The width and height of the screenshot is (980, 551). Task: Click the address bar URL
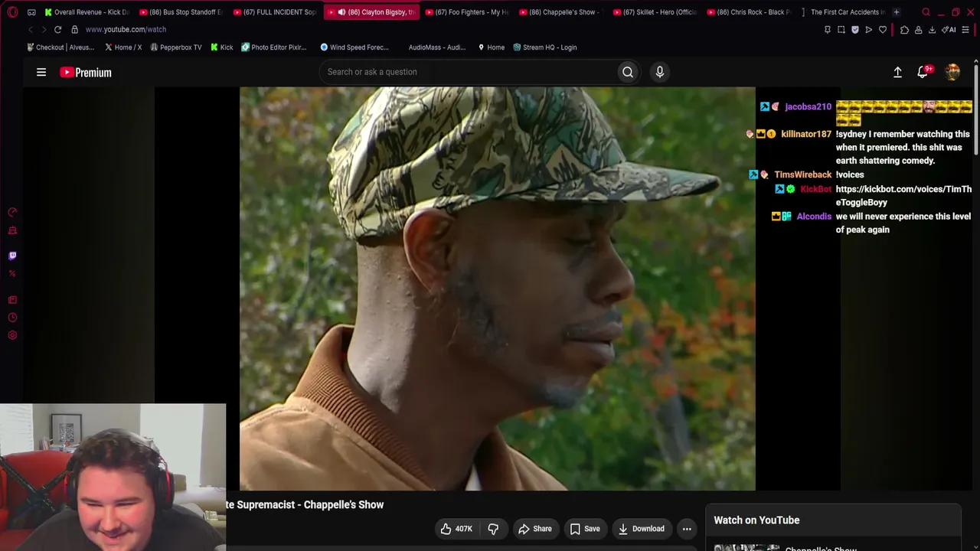coord(126,29)
